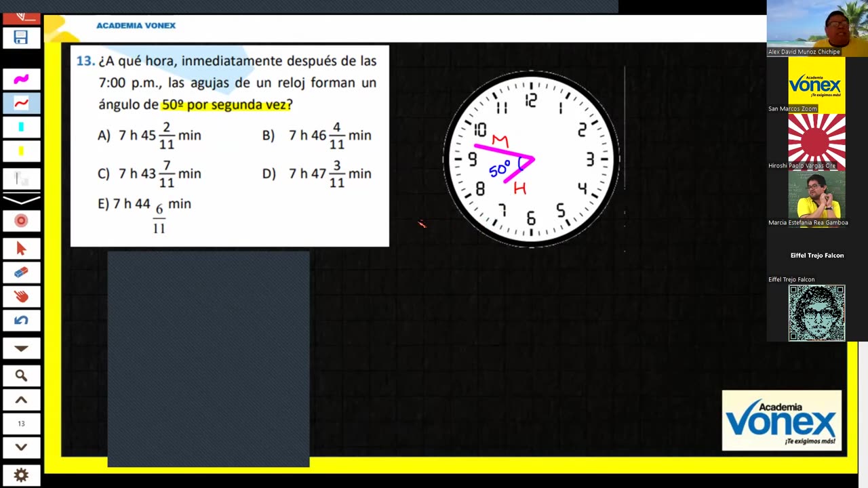
Task: Click San Marcos Zoom participant thumbnail
Action: (816, 85)
